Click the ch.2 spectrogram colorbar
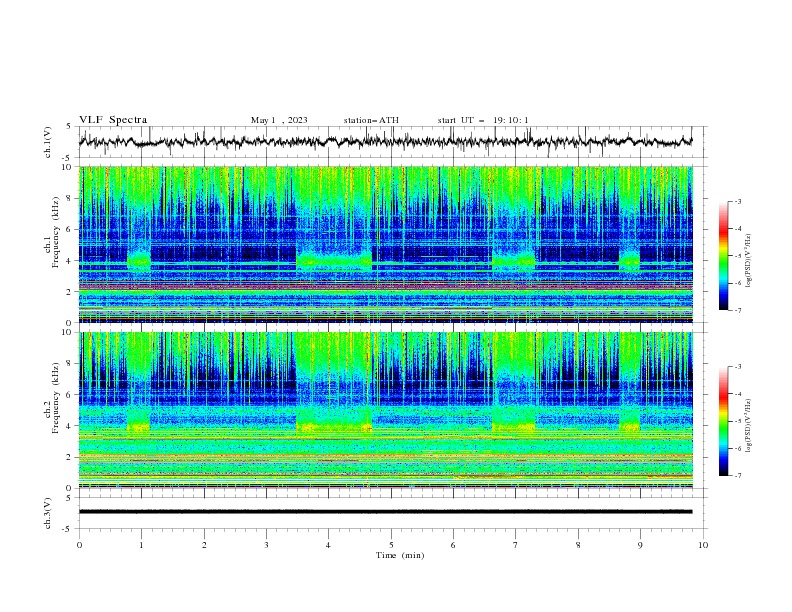The width and height of the screenshot is (792, 612). coord(723,421)
